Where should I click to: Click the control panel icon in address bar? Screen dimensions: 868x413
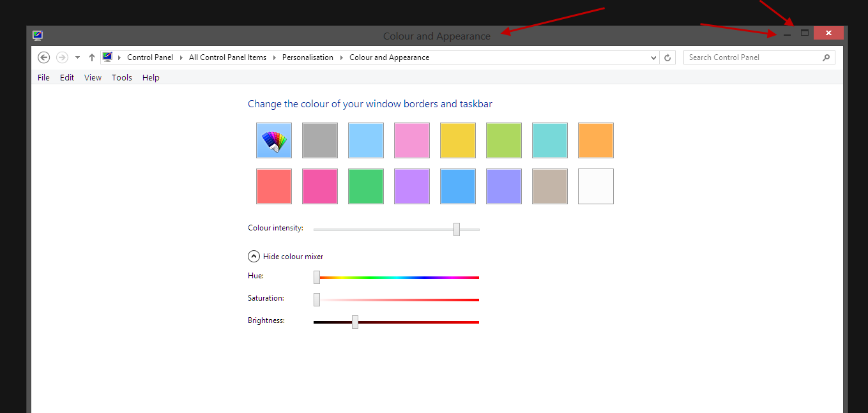tap(107, 57)
